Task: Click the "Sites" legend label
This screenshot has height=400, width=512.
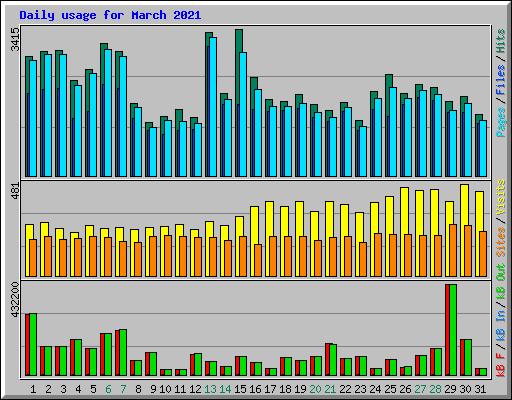Action: [501, 242]
